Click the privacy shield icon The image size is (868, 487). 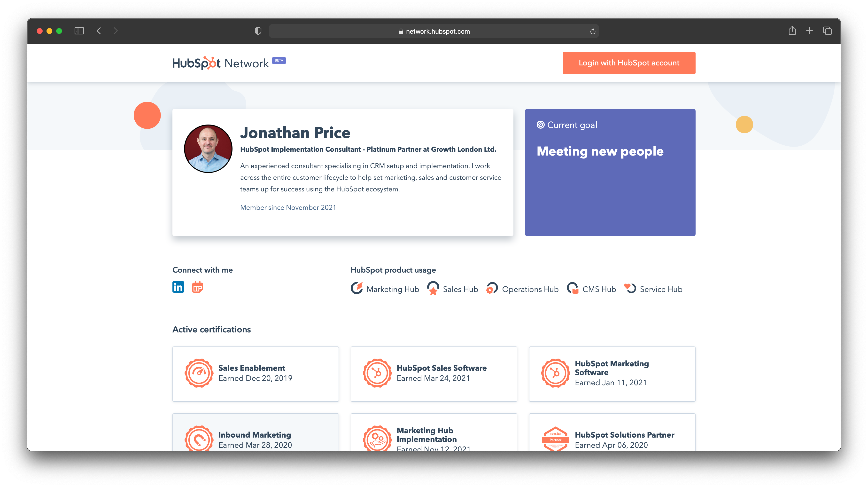click(x=258, y=31)
